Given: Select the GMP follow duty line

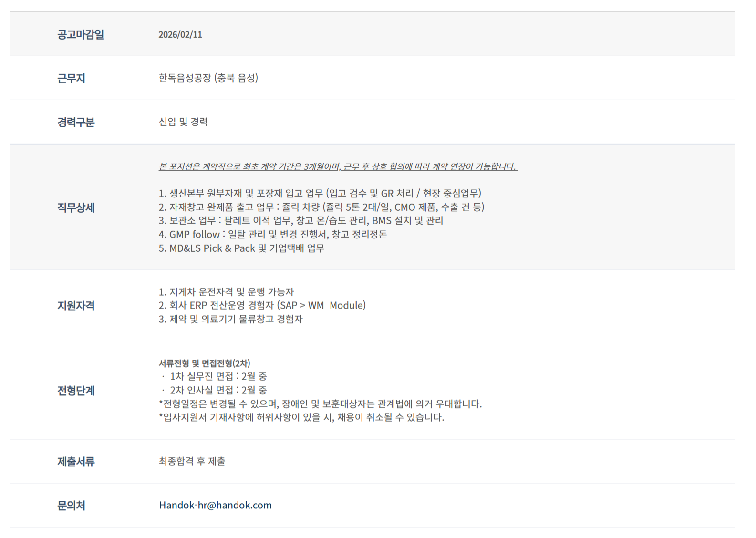Looking at the screenshot, I should click(272, 234).
